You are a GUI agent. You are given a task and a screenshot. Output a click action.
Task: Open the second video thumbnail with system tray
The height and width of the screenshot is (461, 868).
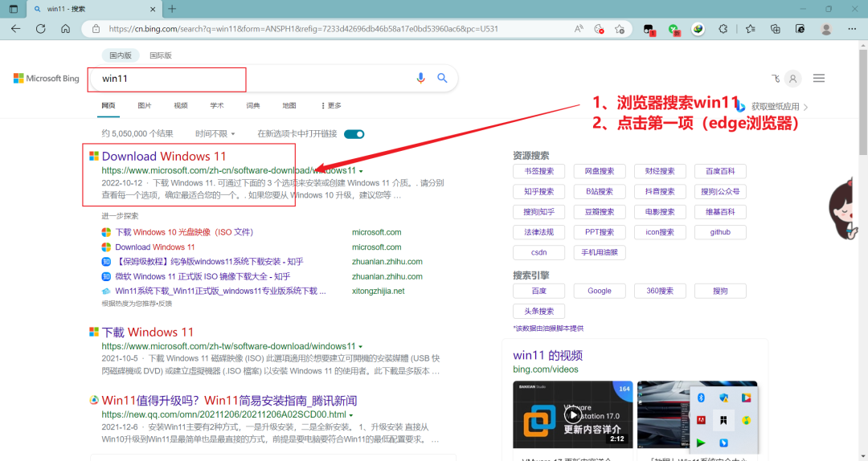click(x=697, y=414)
